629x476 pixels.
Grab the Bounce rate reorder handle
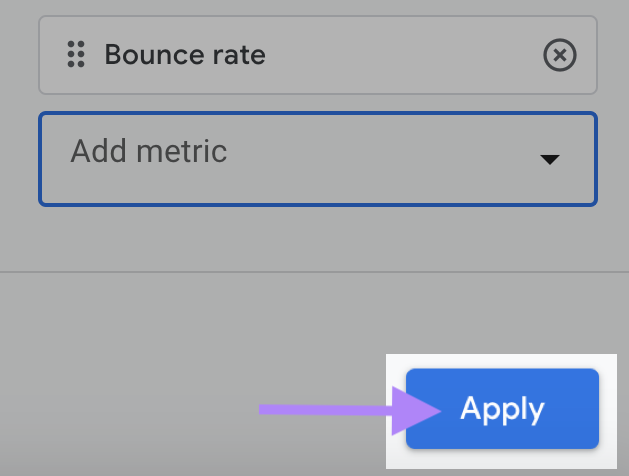[x=75, y=55]
